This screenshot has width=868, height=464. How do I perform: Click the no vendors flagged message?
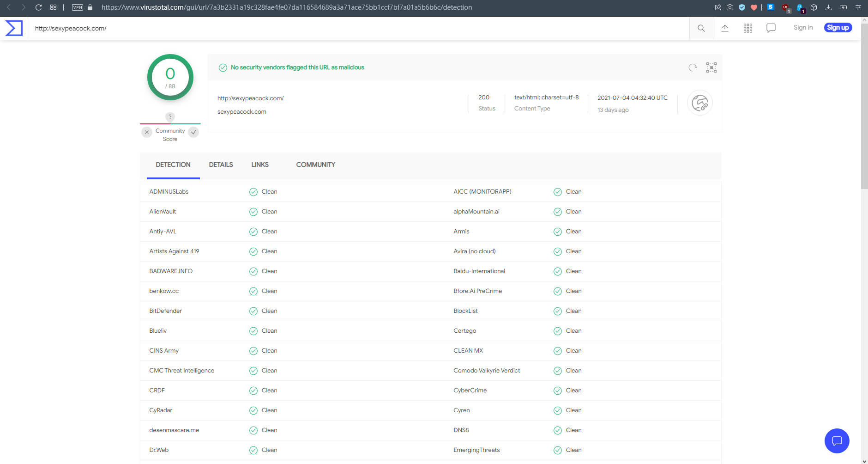pyautogui.click(x=297, y=67)
